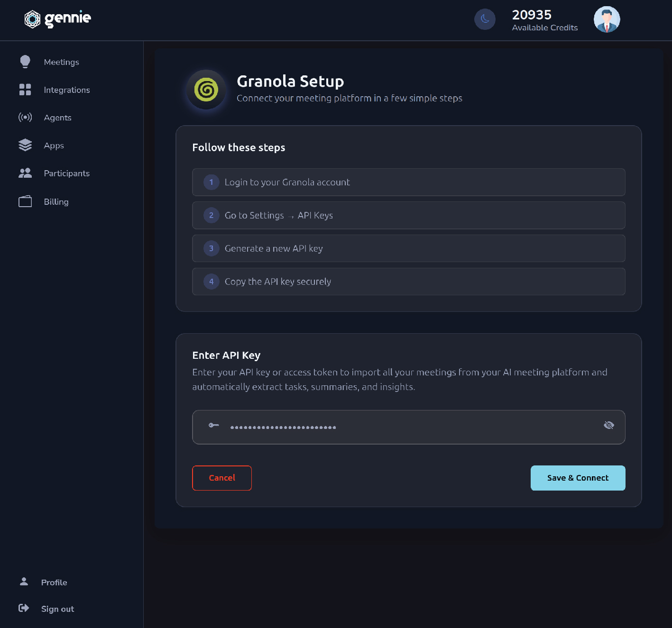Click the Apps layers icon
The height and width of the screenshot is (628, 672).
[25, 145]
